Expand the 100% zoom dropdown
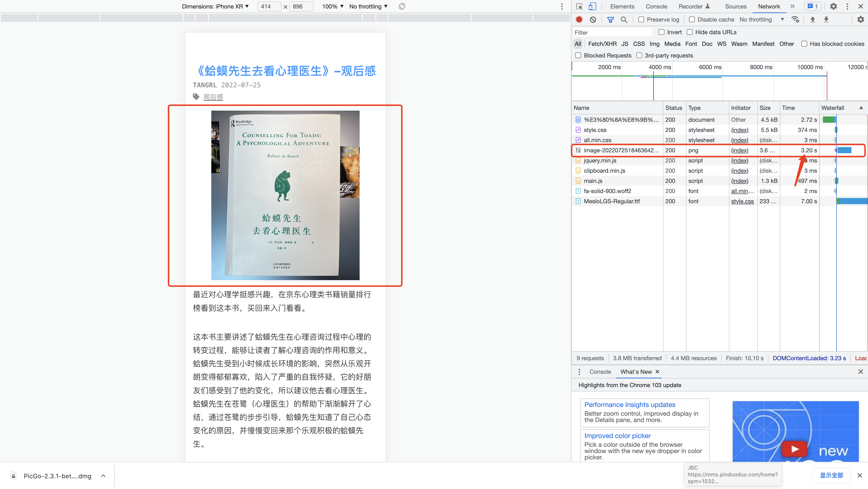Screen dimensions: 868x489 332,6
